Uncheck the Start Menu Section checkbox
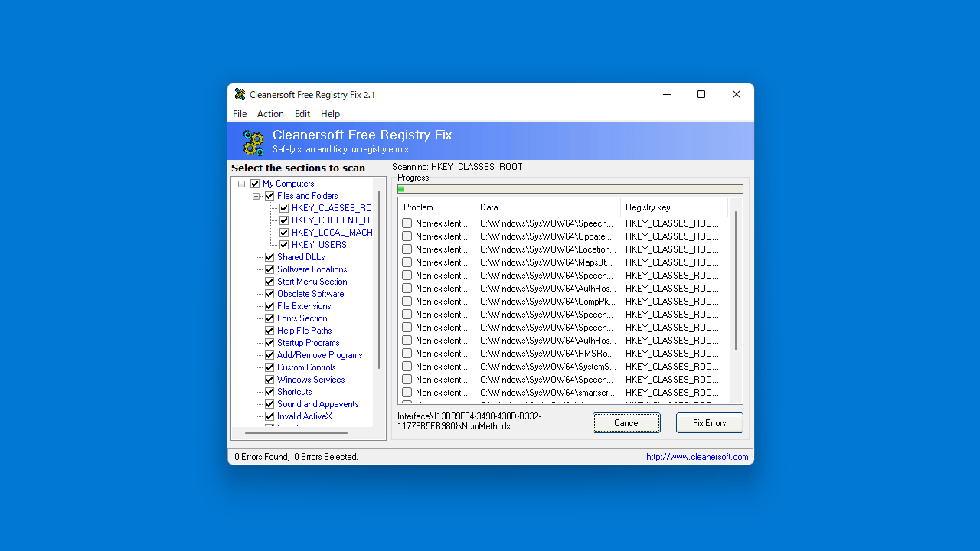The width and height of the screenshot is (980, 551). [269, 282]
